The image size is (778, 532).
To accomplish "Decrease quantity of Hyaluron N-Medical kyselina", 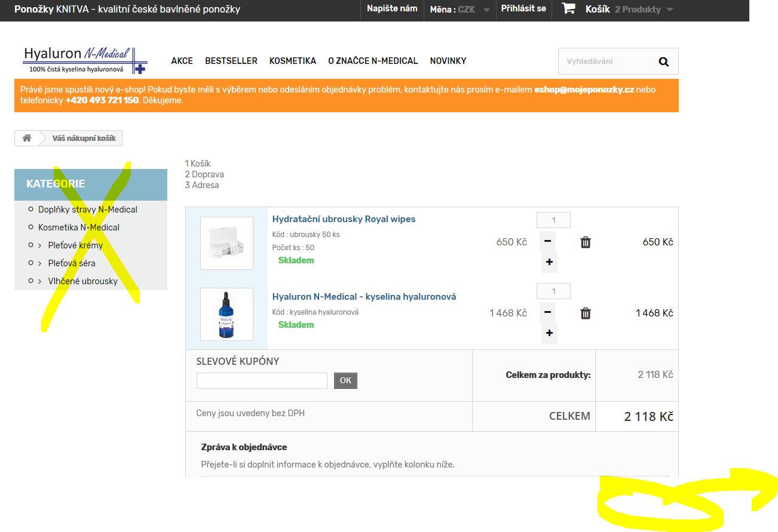I will (x=547, y=313).
